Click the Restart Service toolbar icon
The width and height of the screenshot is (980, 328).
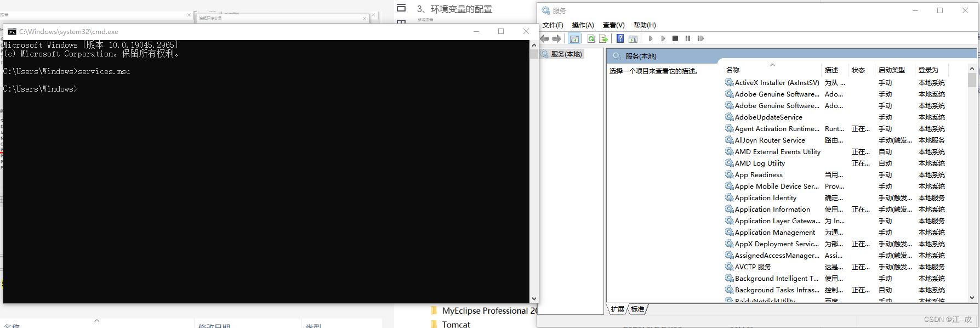tap(700, 38)
